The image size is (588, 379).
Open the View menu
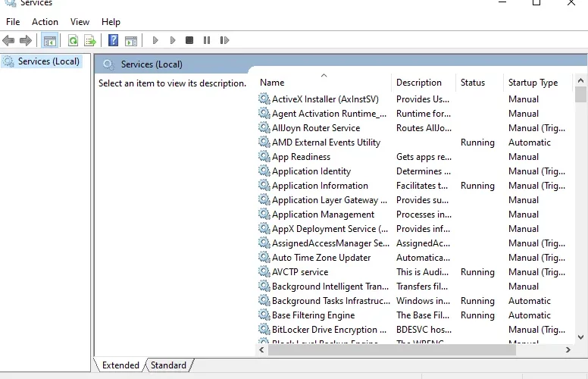(80, 22)
